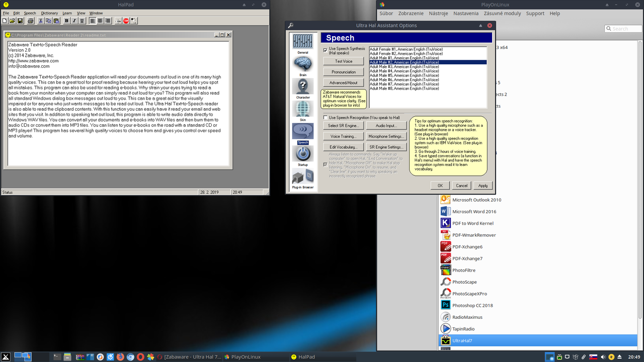
Task: Open the Edit menu in HalPad
Action: point(17,13)
